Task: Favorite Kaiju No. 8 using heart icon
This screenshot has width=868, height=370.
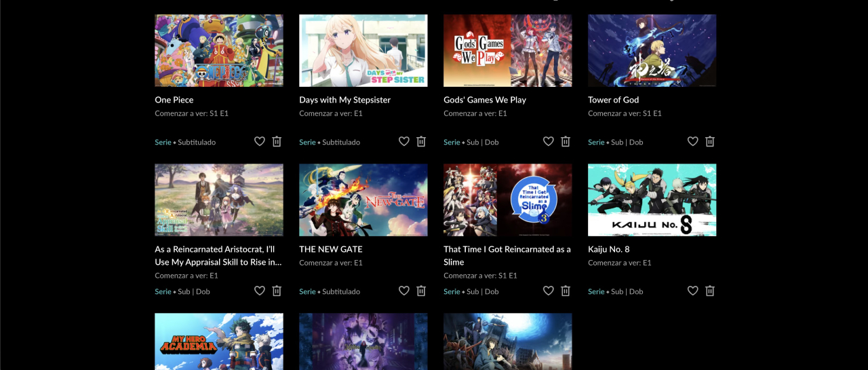Action: (x=692, y=291)
